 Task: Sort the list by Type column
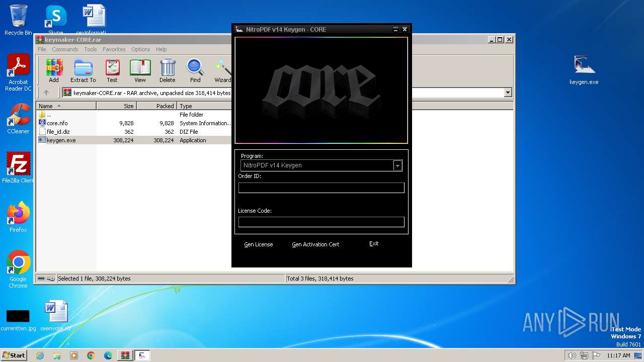pos(204,106)
